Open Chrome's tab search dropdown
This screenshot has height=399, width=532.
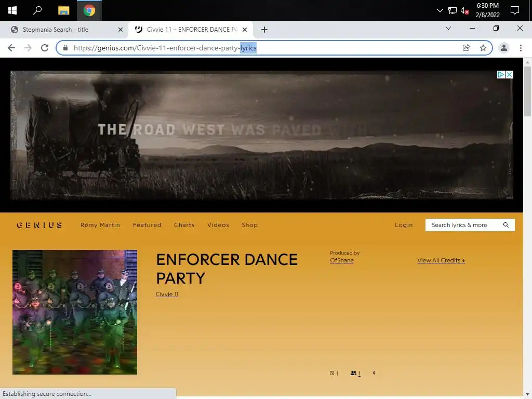[448, 28]
